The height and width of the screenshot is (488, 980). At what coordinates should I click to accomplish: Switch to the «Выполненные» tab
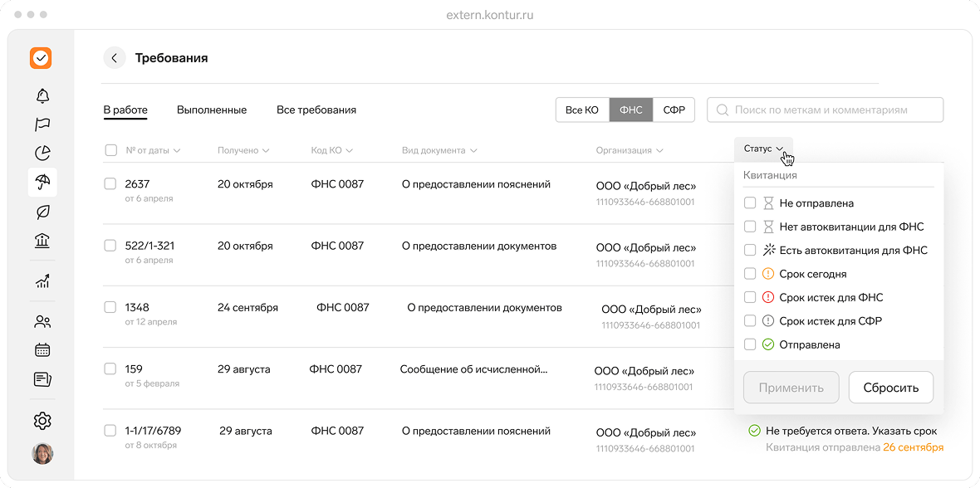point(212,110)
